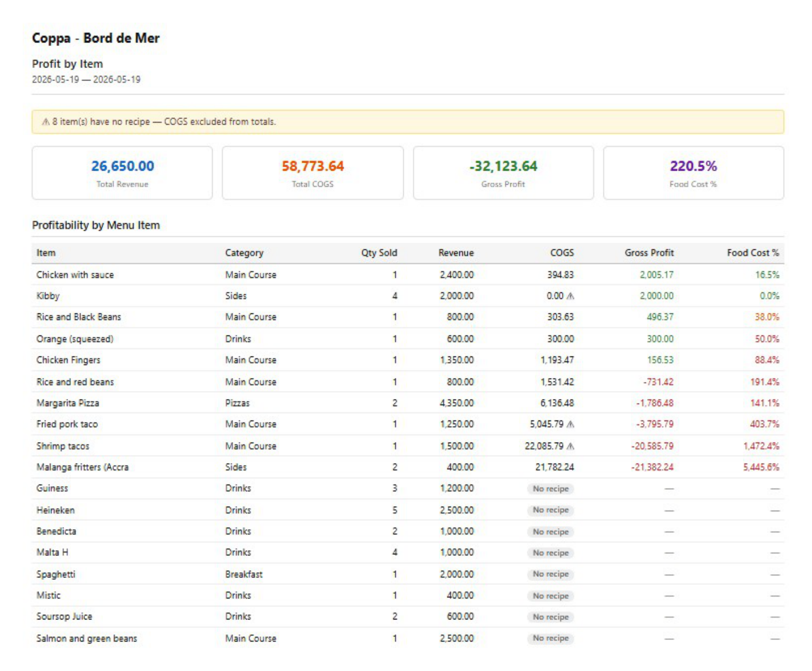The image size is (812, 671).
Task: Click the No recipe badge for Benedicta
Action: tap(551, 532)
